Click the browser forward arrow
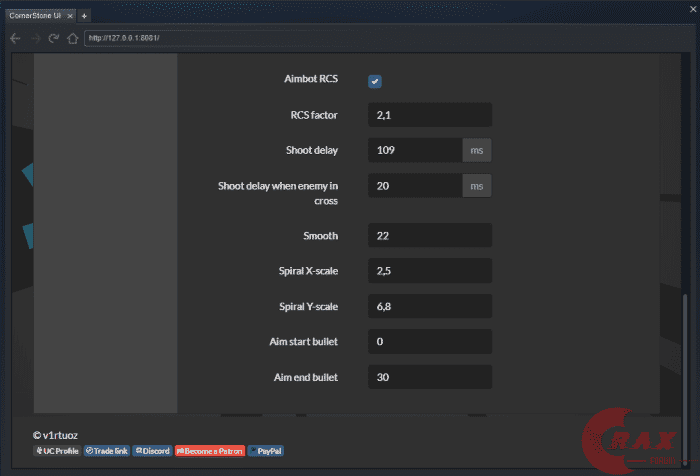 tap(36, 38)
